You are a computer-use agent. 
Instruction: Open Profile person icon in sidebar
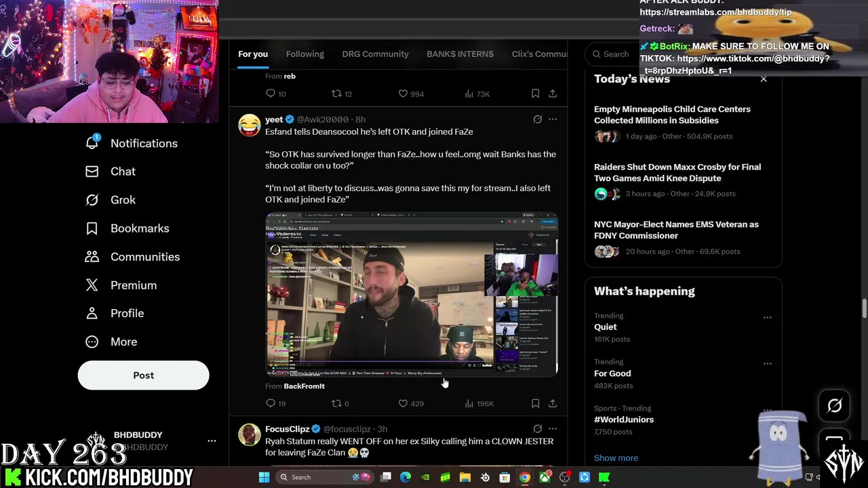(92, 313)
